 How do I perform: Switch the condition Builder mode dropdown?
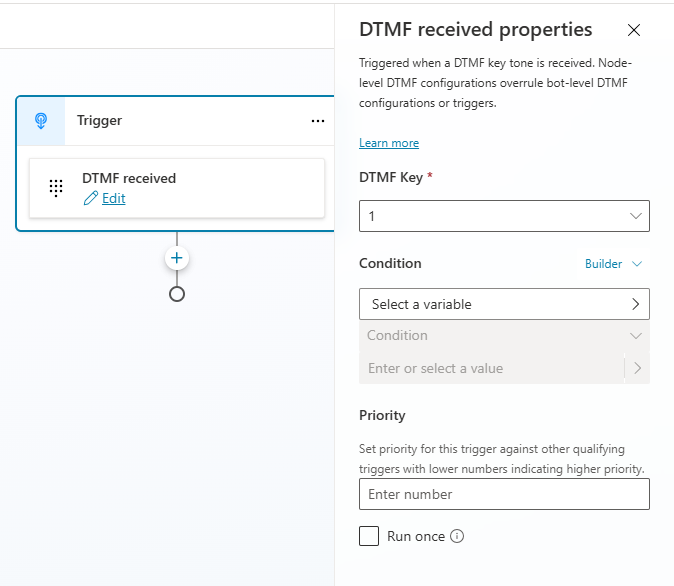[x=613, y=264]
